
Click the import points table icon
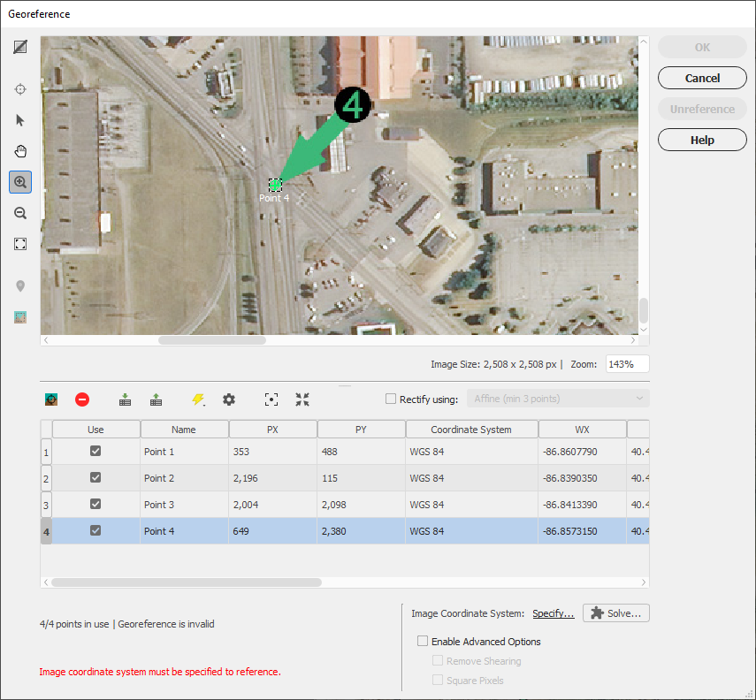point(125,399)
